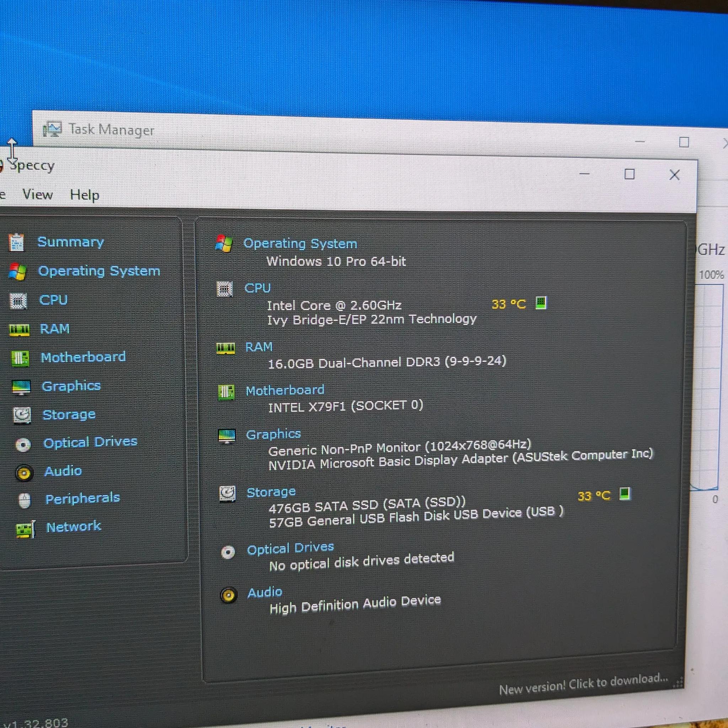Select the Storage drive icon in sidebar
Viewport: 728px width, 728px height.
pos(22,416)
